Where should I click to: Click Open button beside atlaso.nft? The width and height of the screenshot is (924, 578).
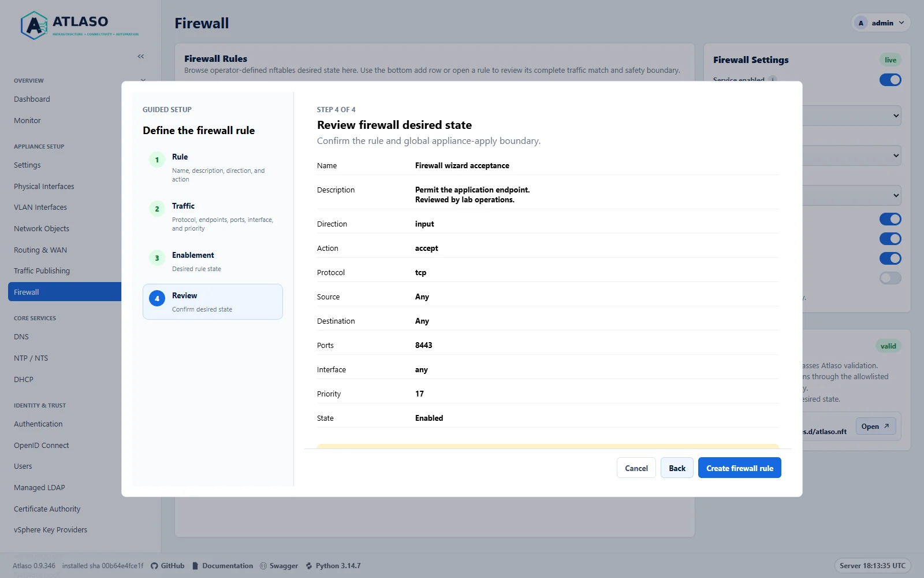pos(875,427)
